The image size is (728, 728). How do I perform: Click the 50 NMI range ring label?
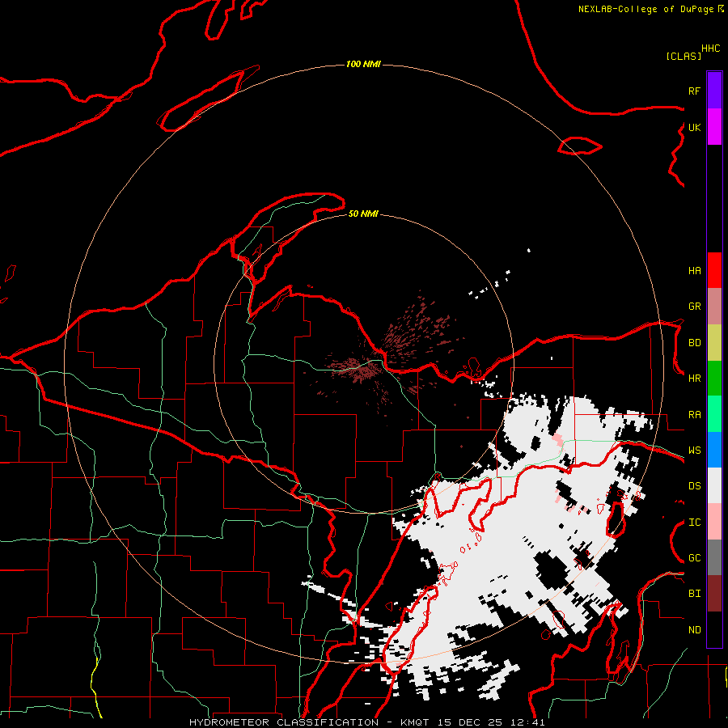pyautogui.click(x=363, y=214)
